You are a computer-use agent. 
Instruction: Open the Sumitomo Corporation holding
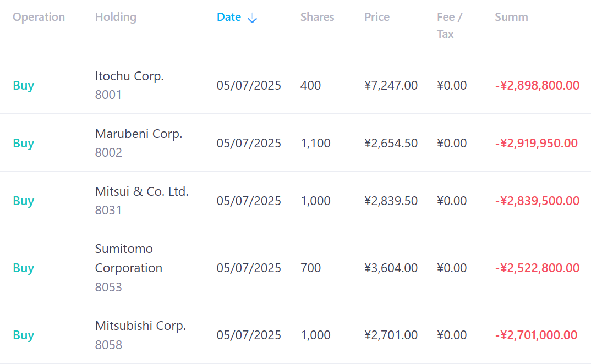[128, 258]
